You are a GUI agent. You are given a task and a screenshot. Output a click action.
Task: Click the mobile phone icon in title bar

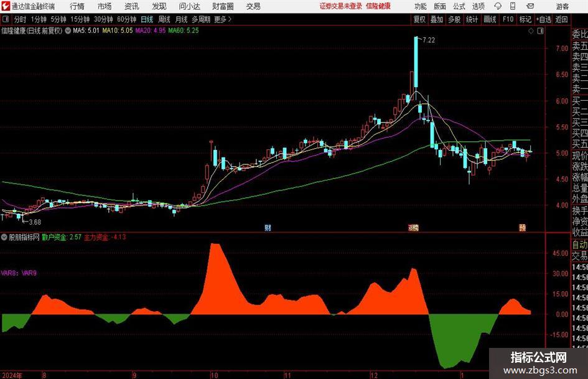click(513, 6)
